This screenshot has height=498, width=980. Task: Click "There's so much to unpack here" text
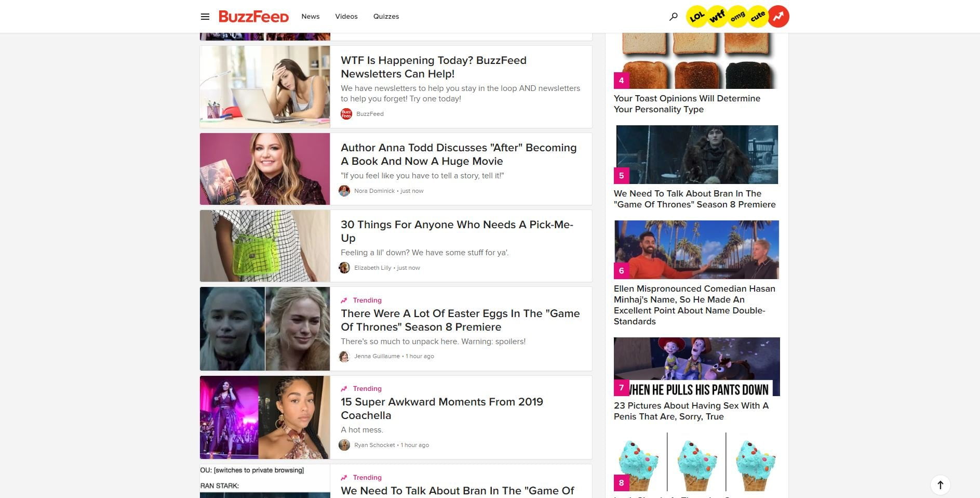tap(433, 342)
